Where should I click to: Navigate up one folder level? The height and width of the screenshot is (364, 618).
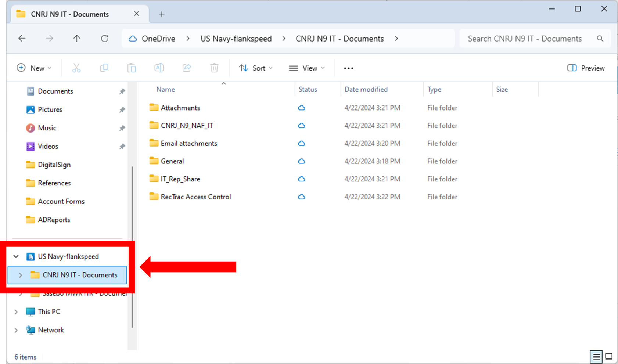tap(77, 38)
